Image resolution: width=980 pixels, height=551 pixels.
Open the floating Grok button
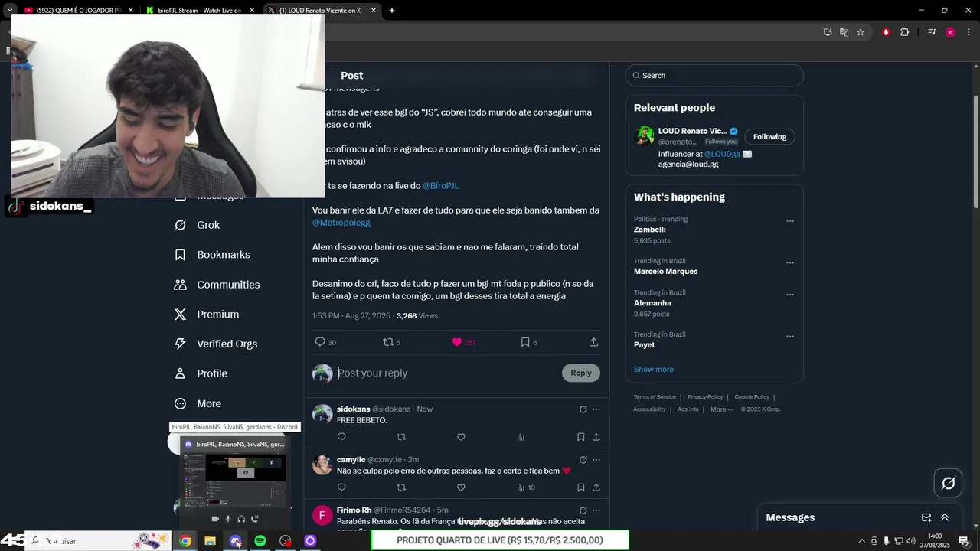[x=949, y=483]
